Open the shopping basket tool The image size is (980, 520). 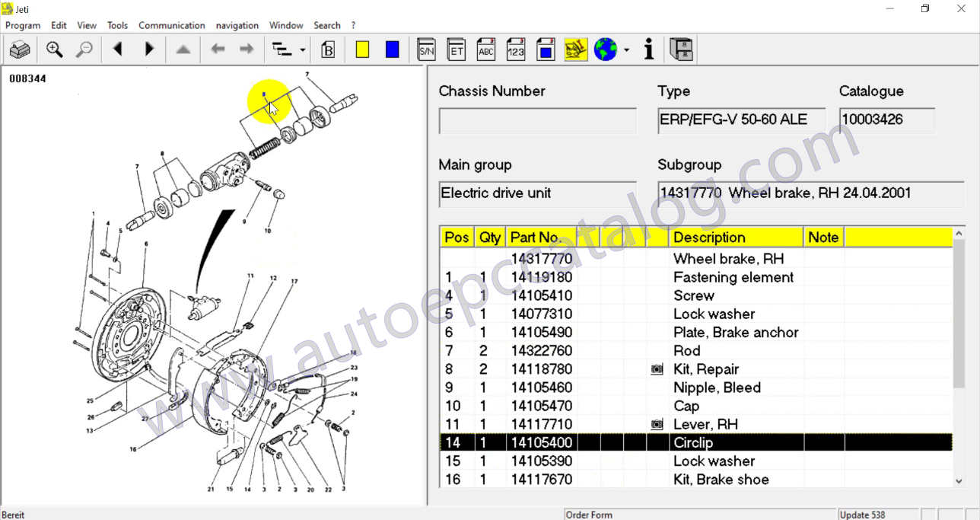click(x=576, y=49)
